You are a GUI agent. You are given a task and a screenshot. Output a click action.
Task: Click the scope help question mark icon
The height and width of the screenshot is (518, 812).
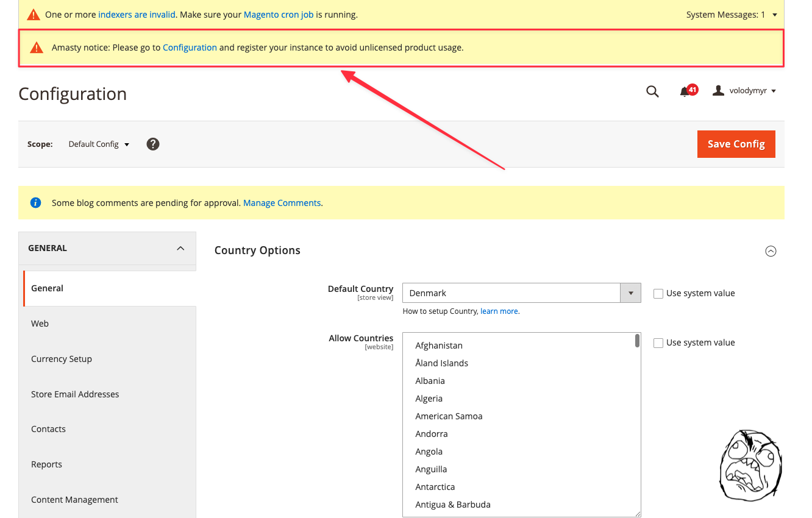pos(153,144)
